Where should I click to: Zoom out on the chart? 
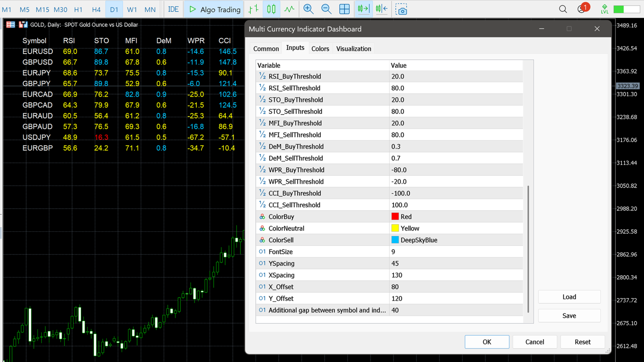pos(326,9)
